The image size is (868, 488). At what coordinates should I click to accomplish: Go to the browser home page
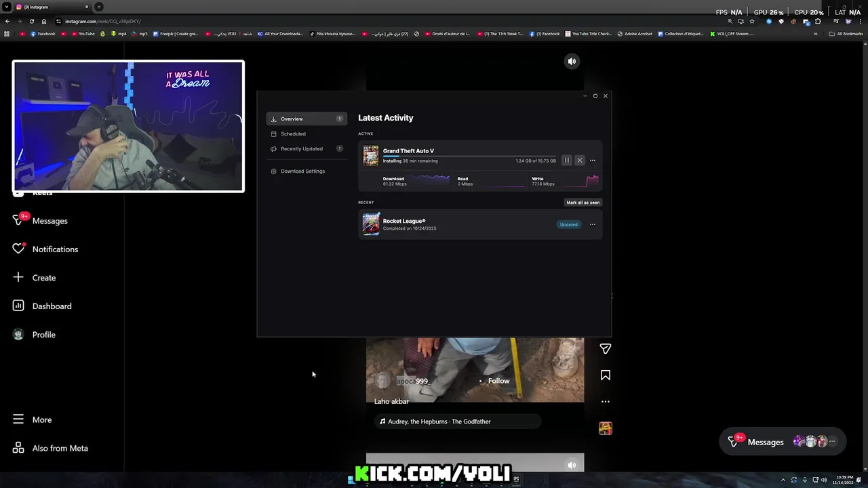[44, 21]
